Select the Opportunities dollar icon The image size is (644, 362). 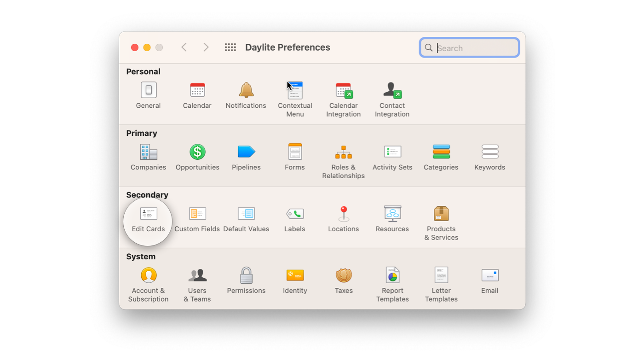(197, 152)
